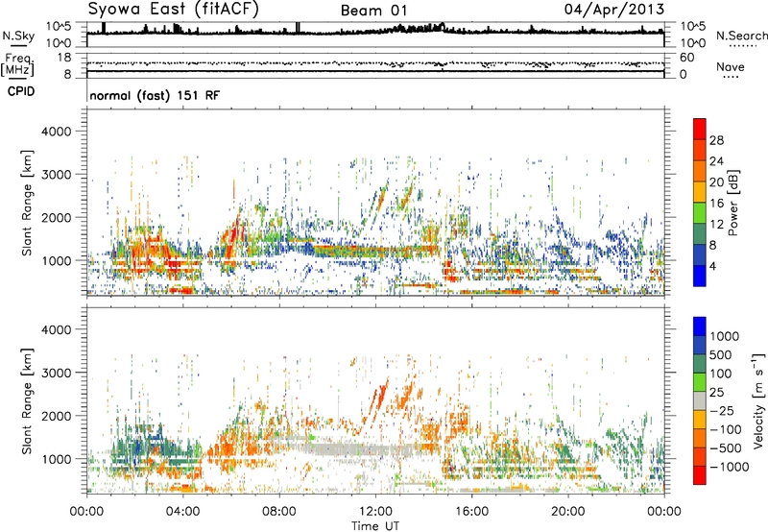Click the "3000" tick of the velocity panel

[56, 373]
